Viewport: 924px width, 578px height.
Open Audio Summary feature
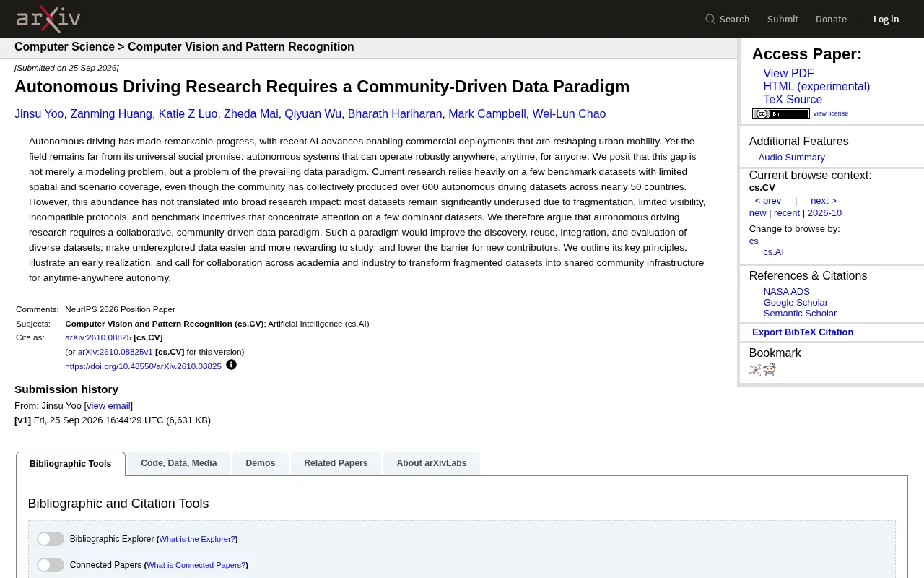(791, 158)
